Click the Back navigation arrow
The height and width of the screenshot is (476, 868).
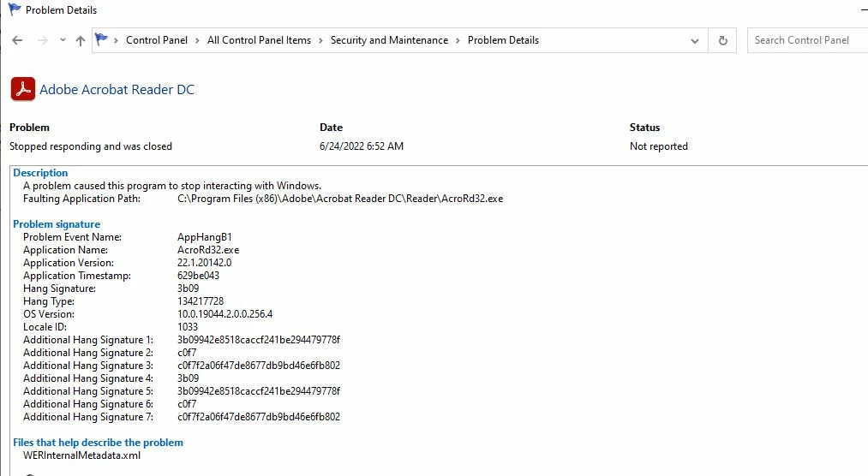[17, 40]
